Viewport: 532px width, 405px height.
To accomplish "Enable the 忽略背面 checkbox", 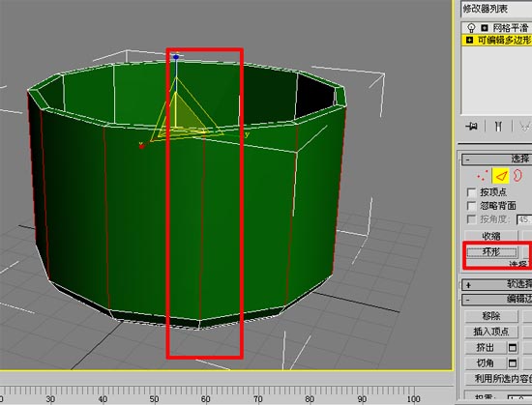I will (472, 206).
